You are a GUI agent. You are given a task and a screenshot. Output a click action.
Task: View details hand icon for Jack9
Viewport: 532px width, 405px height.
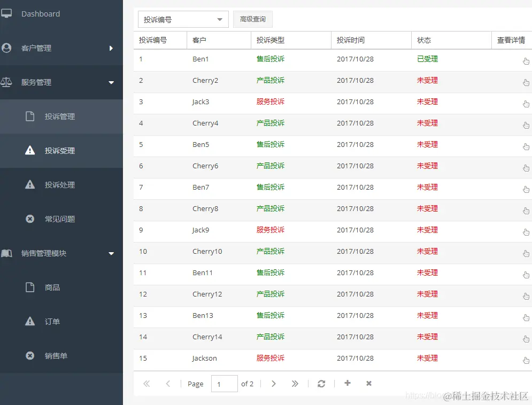[526, 232]
